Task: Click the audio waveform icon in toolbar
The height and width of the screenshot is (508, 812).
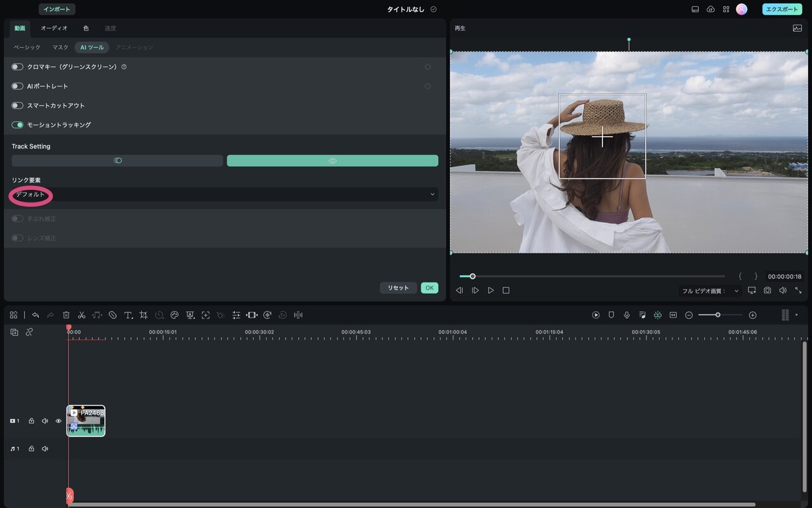Action: (x=298, y=315)
